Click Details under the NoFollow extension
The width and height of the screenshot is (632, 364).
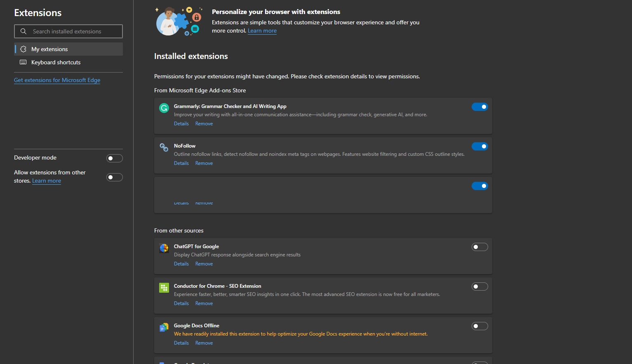point(181,163)
